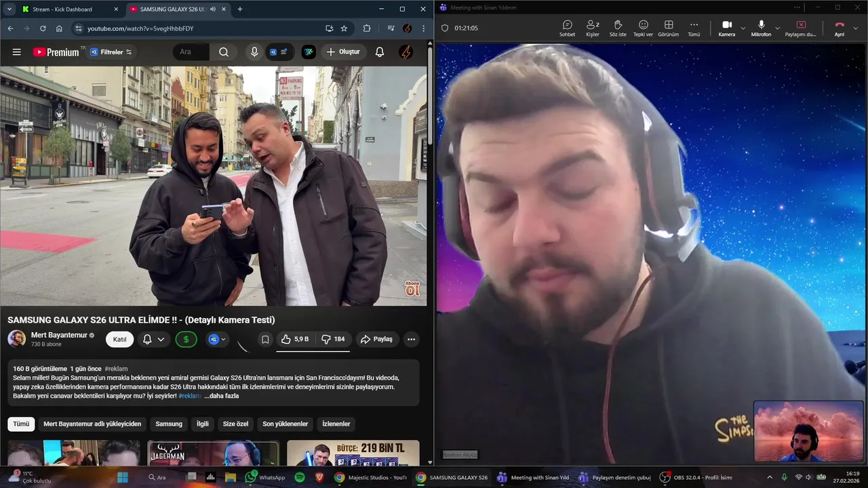
Task: Open Chrome extensions puzzle icon
Action: (367, 28)
